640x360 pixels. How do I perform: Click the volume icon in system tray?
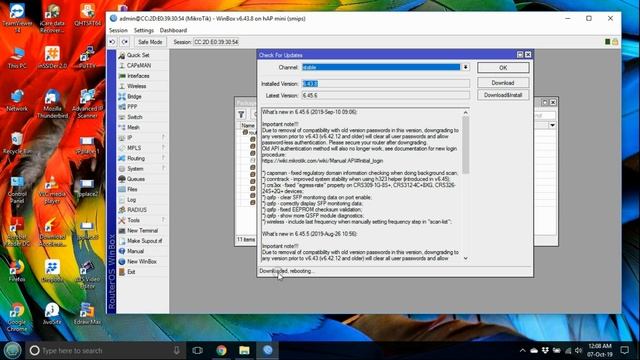coord(578,350)
